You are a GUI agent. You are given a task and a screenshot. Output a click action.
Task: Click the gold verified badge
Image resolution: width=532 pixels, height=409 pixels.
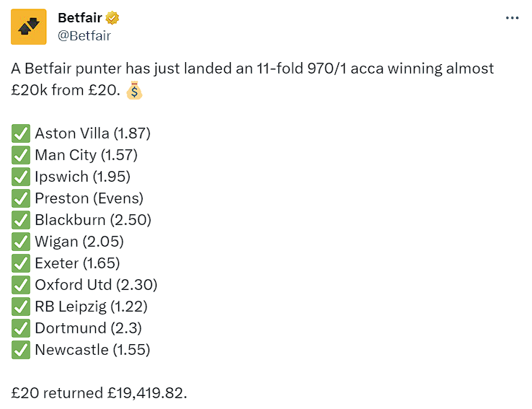pos(113,18)
